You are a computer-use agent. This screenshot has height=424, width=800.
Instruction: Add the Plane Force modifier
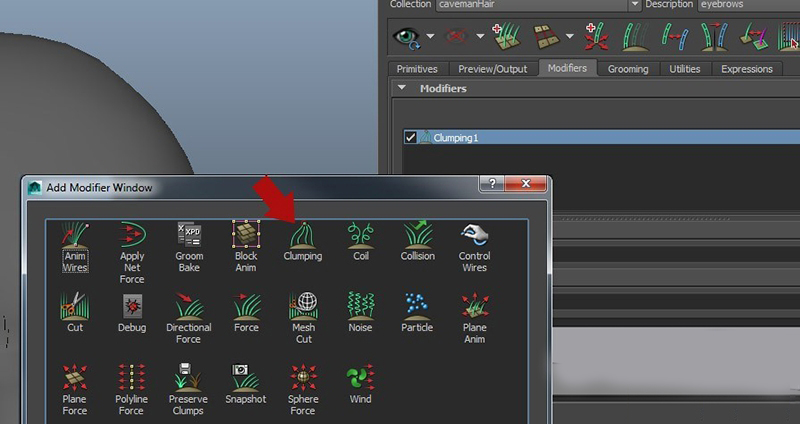tap(74, 390)
